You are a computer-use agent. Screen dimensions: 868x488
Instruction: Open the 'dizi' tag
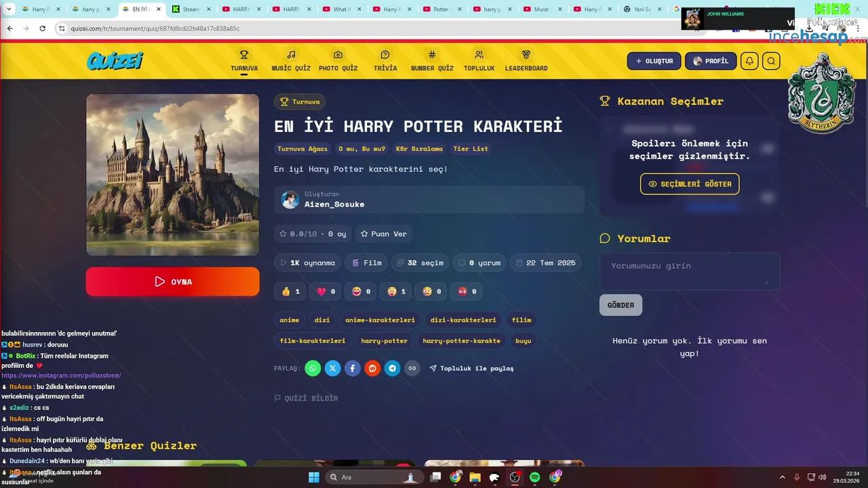click(x=322, y=320)
